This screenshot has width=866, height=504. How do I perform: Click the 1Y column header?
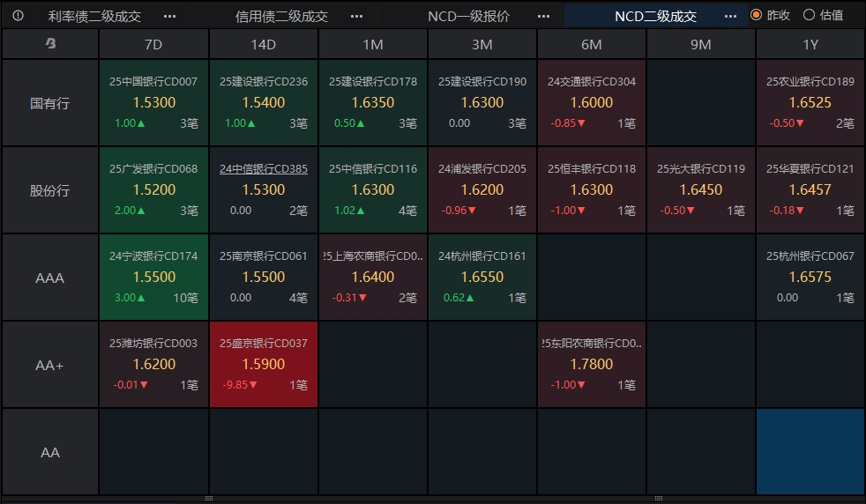click(x=810, y=44)
